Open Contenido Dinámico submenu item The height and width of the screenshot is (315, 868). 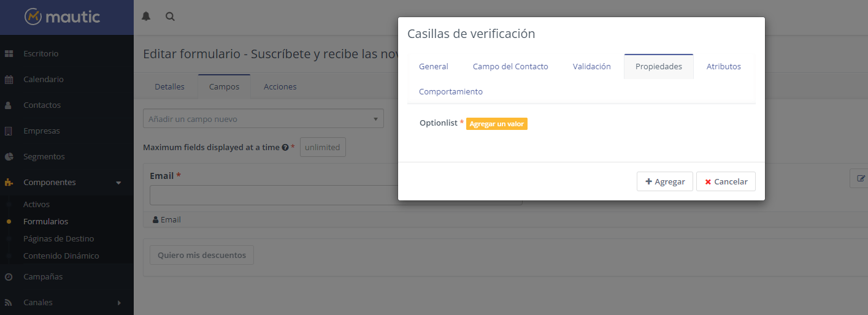pyautogui.click(x=61, y=256)
